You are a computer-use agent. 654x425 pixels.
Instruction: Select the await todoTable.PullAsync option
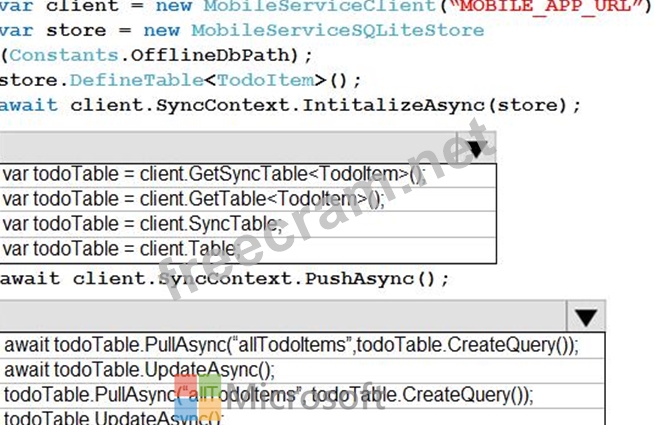tap(291, 345)
